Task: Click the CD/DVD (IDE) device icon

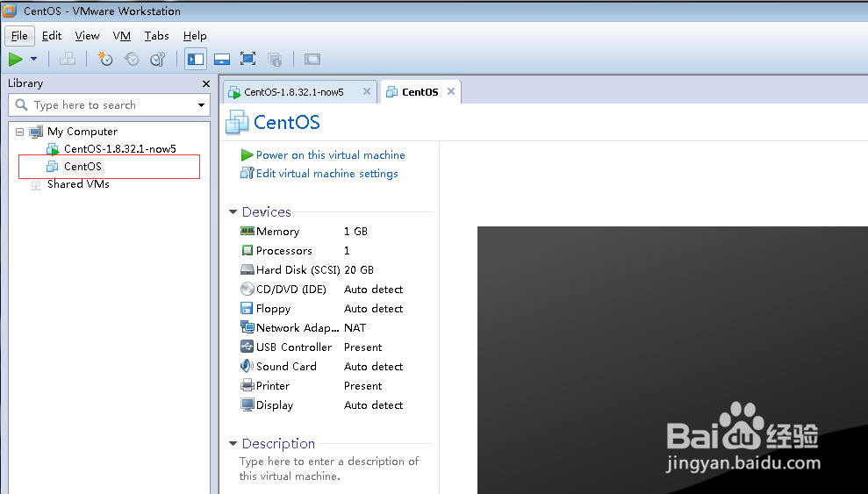Action: (247, 289)
